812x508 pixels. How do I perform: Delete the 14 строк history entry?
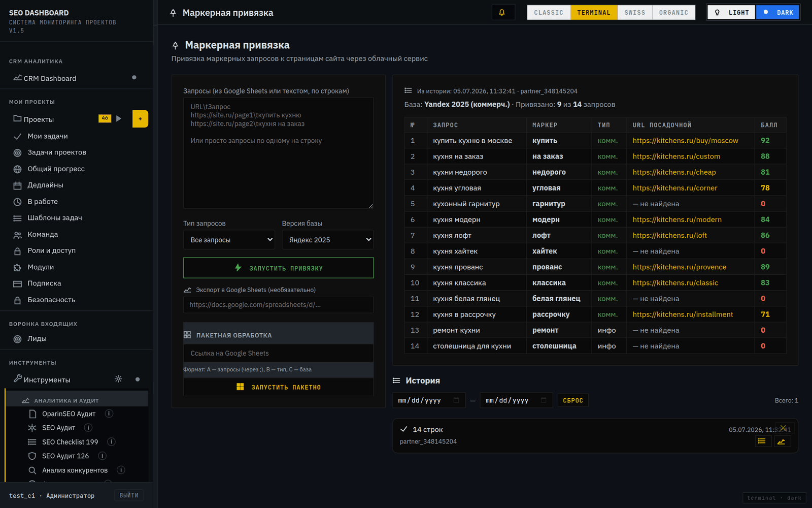tap(784, 428)
